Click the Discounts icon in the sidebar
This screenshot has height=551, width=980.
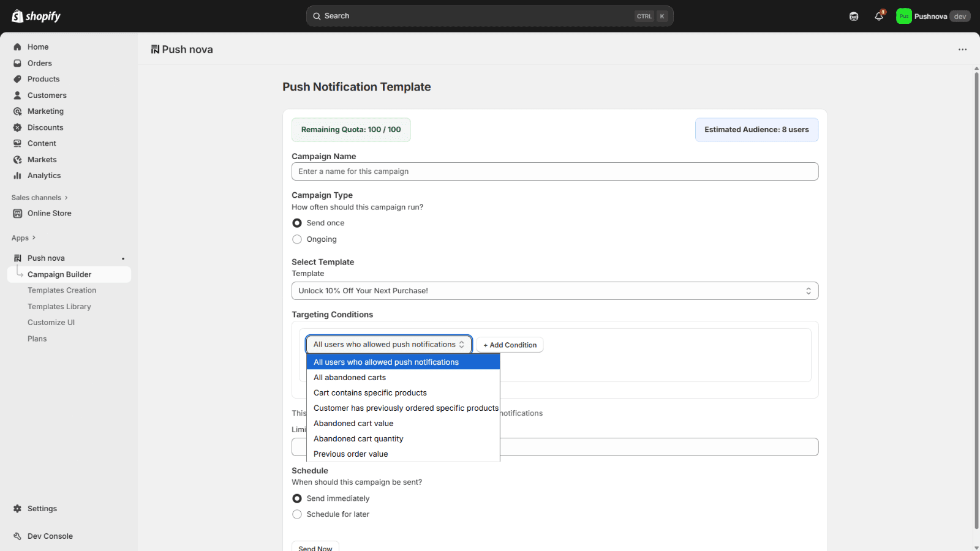[17, 127]
